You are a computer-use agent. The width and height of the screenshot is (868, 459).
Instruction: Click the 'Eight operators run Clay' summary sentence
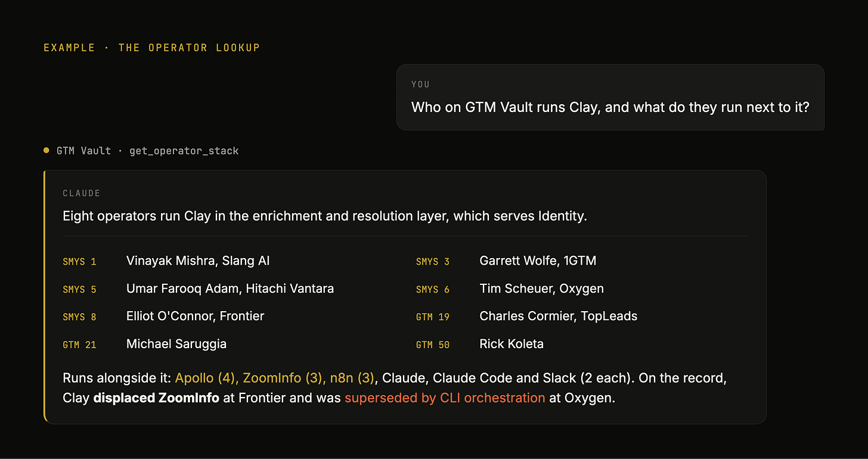point(325,216)
